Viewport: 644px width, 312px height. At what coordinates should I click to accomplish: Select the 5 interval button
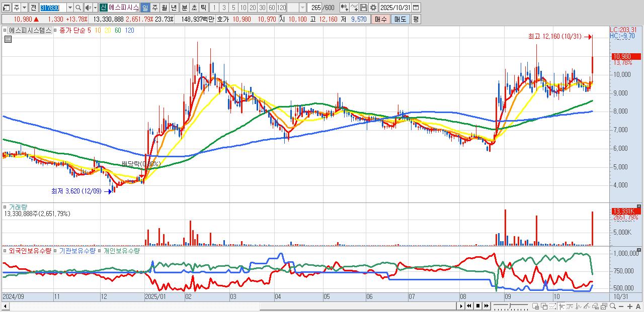pyautogui.click(x=233, y=8)
